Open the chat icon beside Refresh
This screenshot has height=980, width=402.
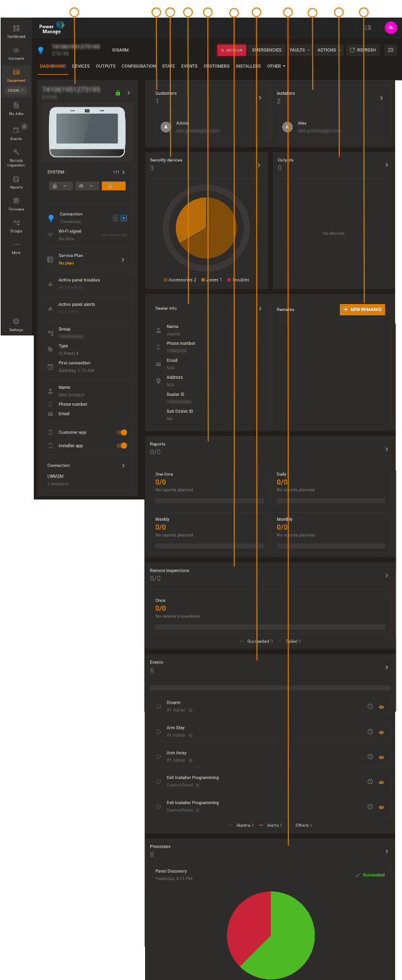(391, 50)
